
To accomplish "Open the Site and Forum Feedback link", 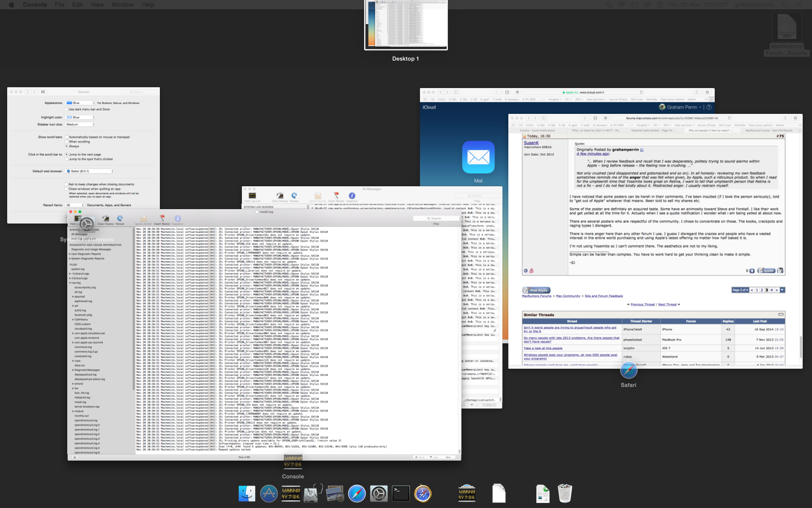I will pyautogui.click(x=604, y=296).
